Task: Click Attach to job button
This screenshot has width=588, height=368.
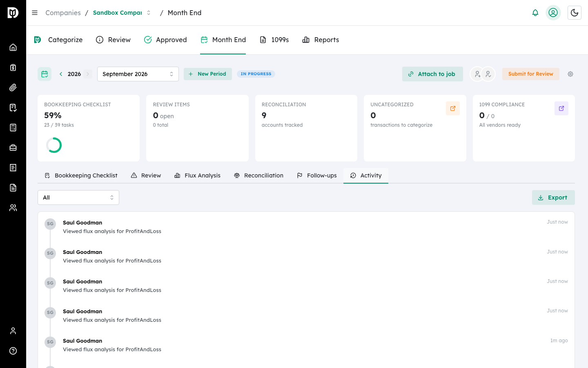Action: tap(432, 74)
